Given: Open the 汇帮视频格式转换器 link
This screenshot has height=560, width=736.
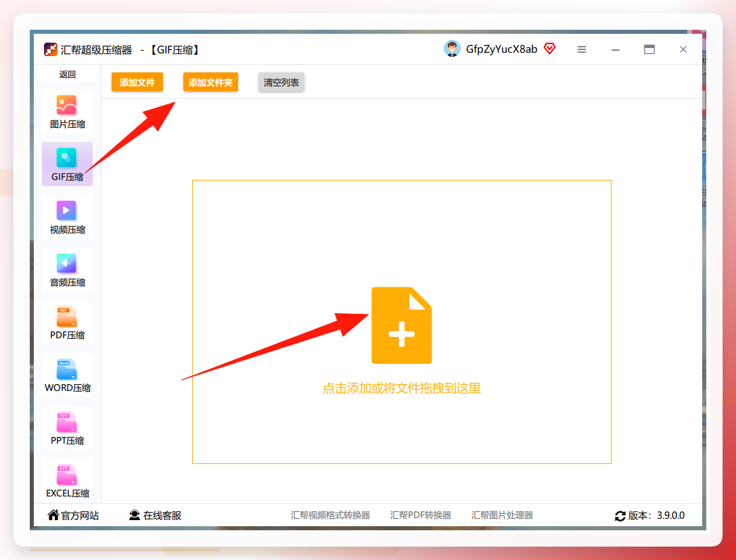Looking at the screenshot, I should 330,515.
